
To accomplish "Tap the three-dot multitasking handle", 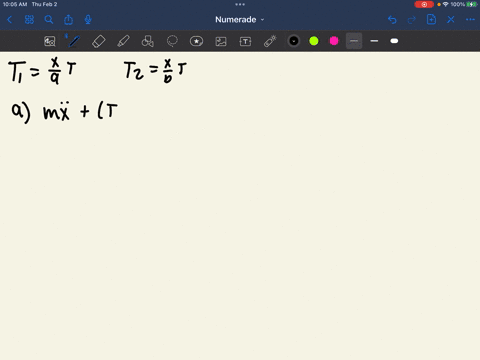I will coord(240,4).
